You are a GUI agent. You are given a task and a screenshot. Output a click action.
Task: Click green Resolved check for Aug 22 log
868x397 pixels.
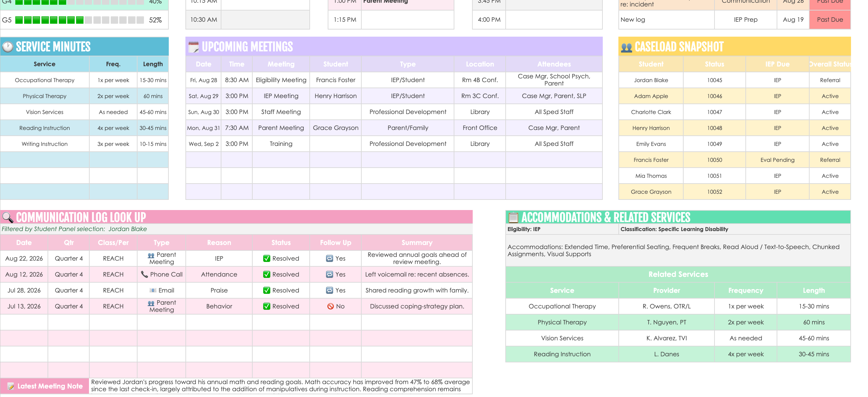(x=267, y=259)
